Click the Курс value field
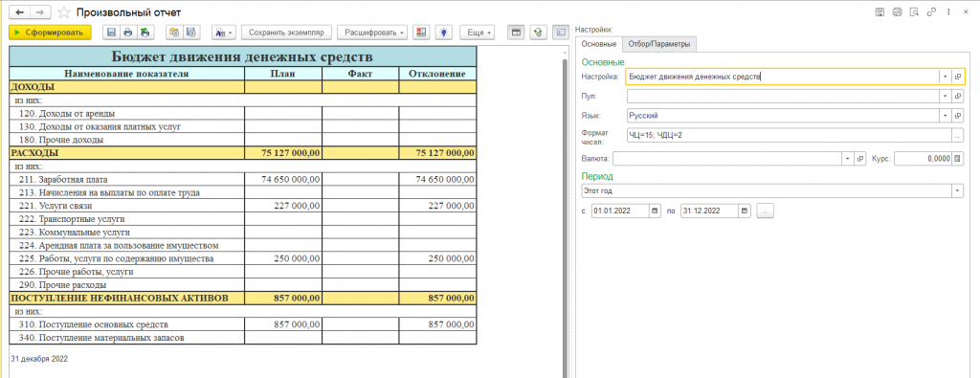 [x=924, y=159]
